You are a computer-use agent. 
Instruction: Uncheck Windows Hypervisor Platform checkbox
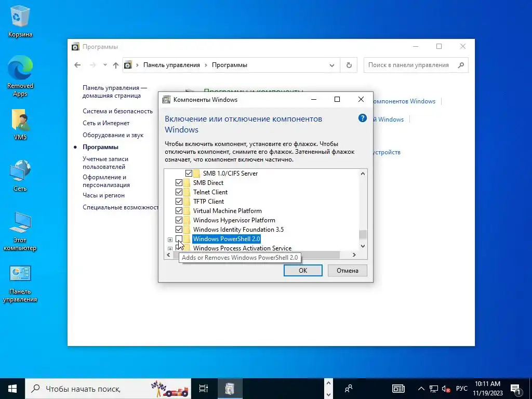tap(179, 220)
